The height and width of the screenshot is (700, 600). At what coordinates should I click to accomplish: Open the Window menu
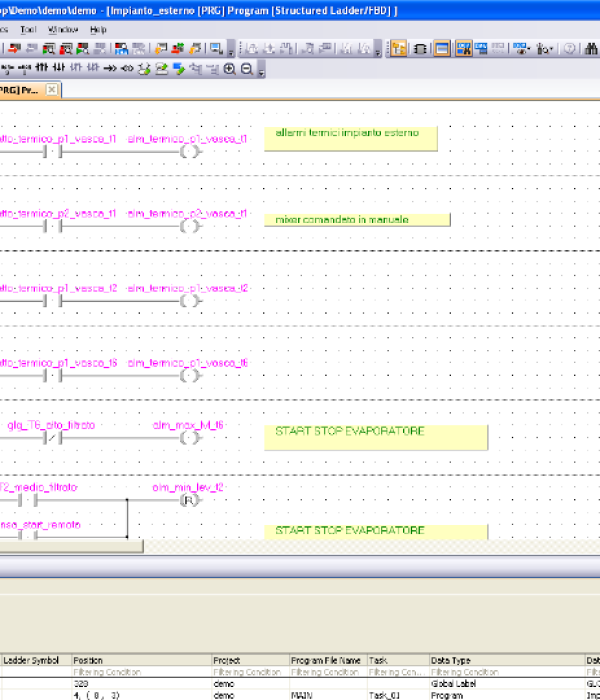tap(62, 30)
